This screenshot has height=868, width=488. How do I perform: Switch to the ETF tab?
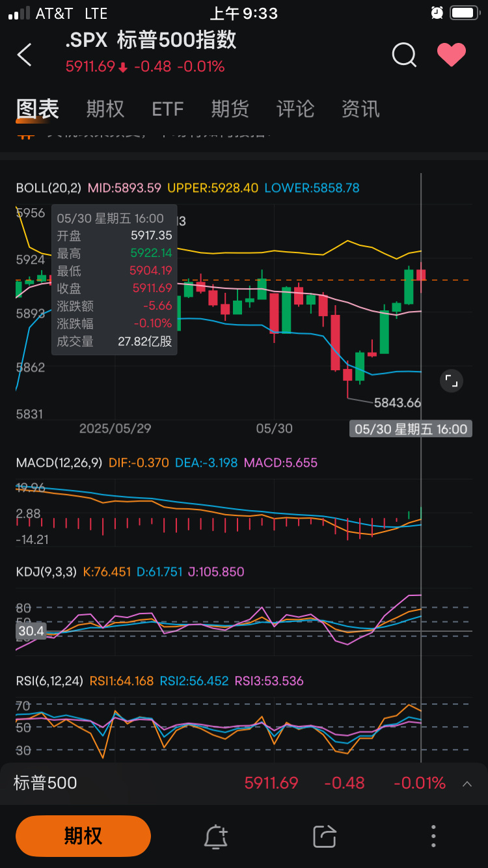click(168, 109)
